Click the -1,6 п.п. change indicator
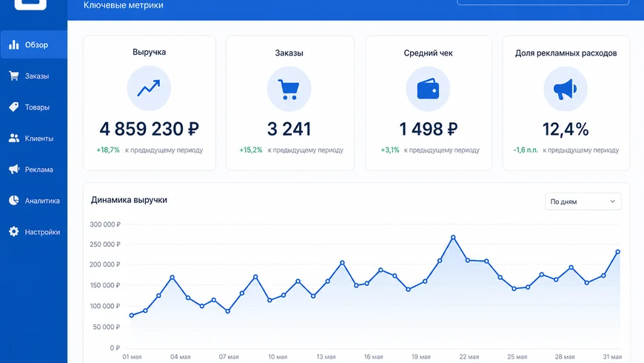This screenshot has height=363, width=644. point(526,150)
